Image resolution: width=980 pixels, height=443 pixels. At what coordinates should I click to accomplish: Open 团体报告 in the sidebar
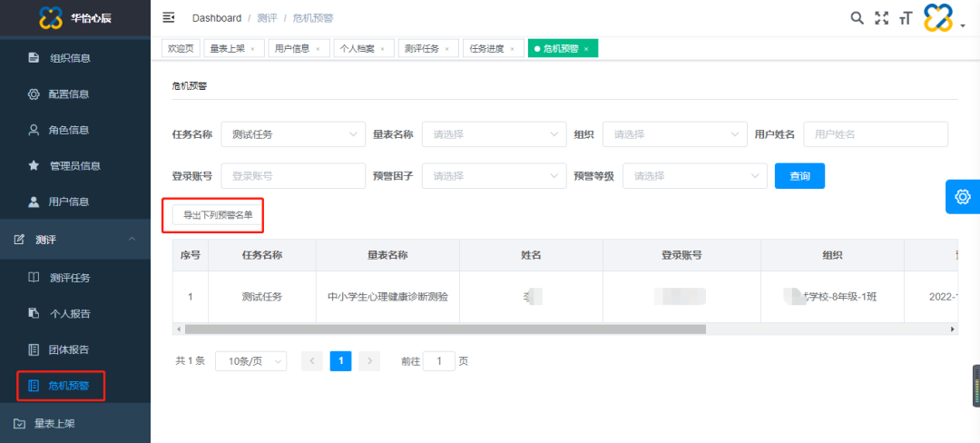[x=75, y=349]
